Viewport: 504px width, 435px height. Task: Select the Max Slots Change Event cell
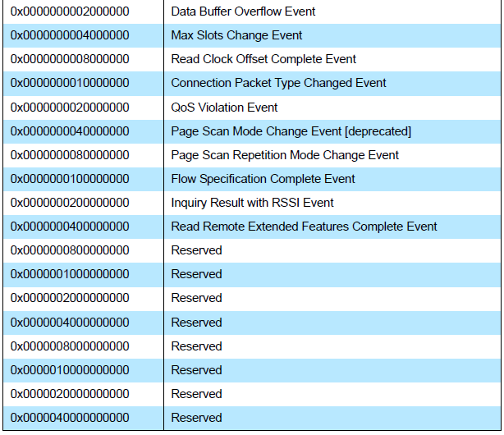click(x=332, y=35)
